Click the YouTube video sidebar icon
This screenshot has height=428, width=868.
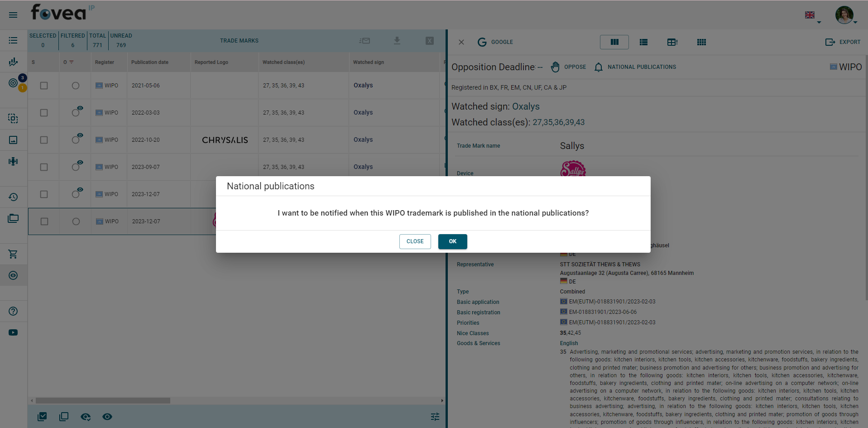click(13, 332)
